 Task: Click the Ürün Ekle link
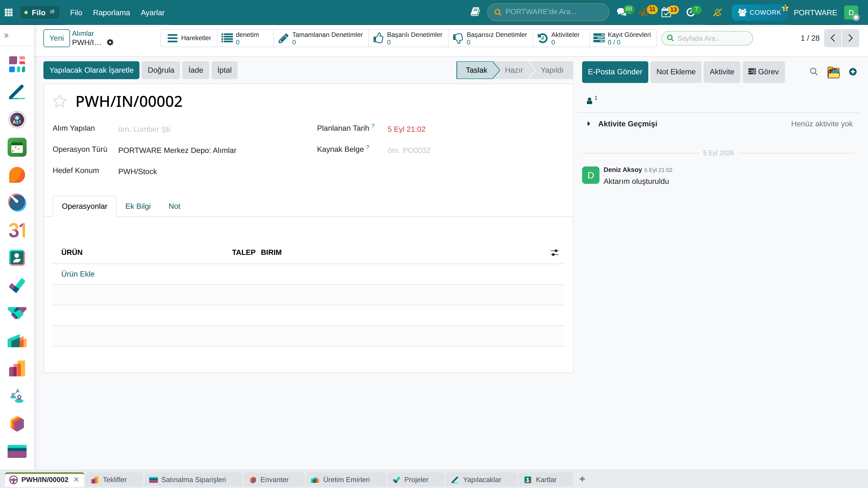(78, 274)
